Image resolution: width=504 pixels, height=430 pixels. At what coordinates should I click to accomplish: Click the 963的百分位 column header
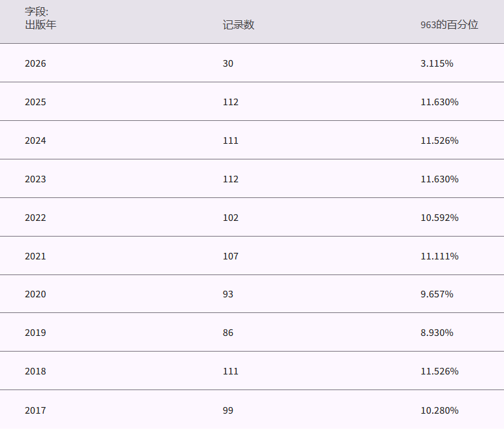(449, 25)
